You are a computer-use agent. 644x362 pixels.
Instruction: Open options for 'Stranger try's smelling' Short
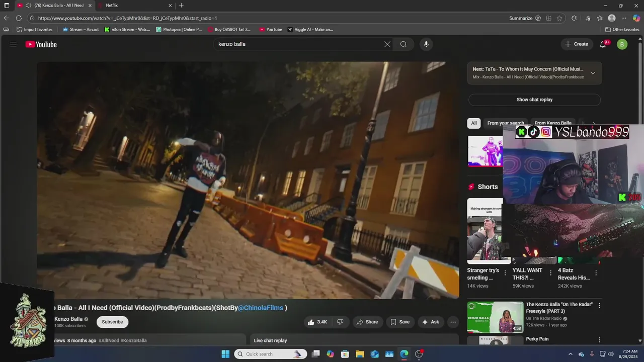click(x=505, y=273)
